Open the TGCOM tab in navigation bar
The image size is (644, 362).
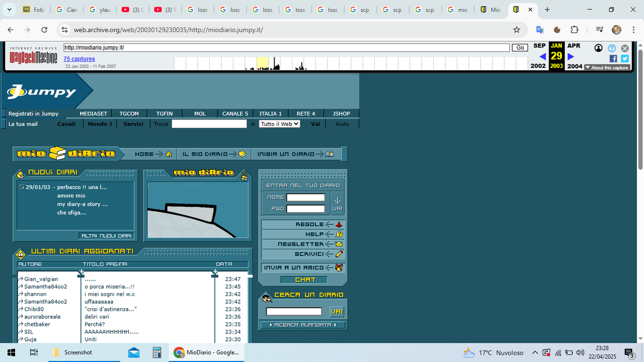coord(129,114)
